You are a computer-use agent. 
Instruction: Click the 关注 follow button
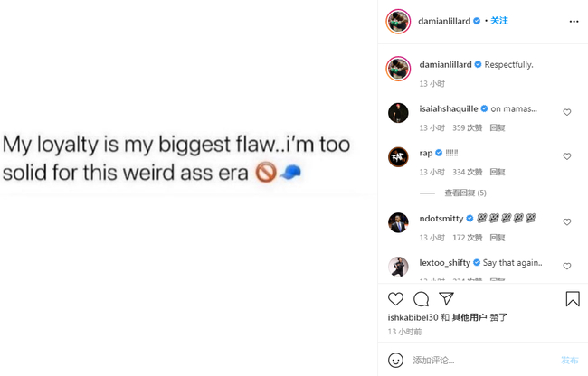pyautogui.click(x=499, y=21)
